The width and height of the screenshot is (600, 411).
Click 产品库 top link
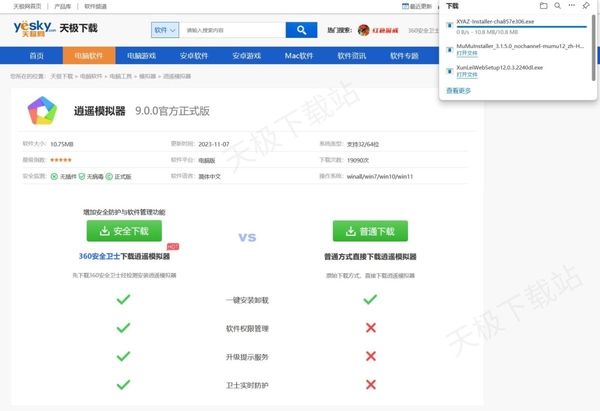coord(62,6)
